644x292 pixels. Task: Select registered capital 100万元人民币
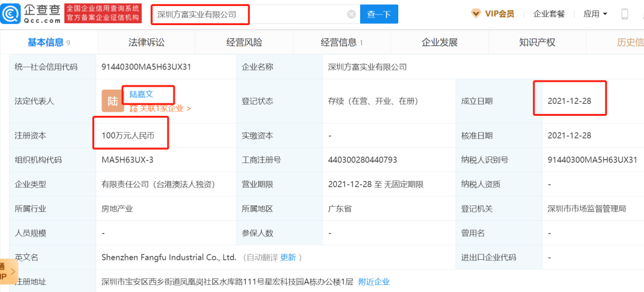[x=128, y=136]
